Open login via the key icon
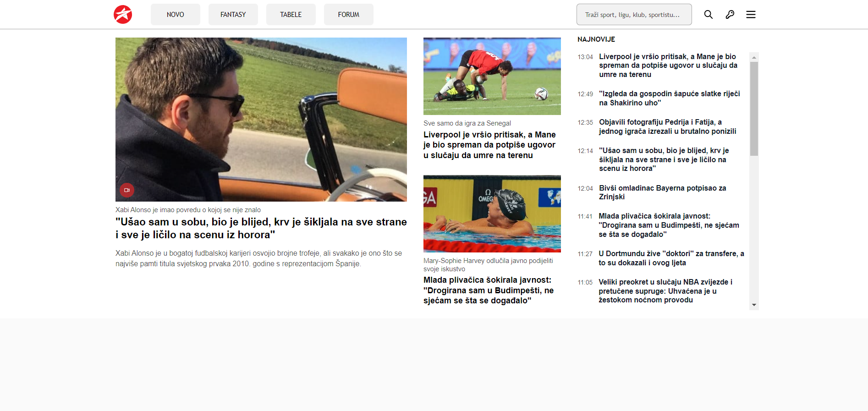The image size is (868, 411). tap(730, 15)
